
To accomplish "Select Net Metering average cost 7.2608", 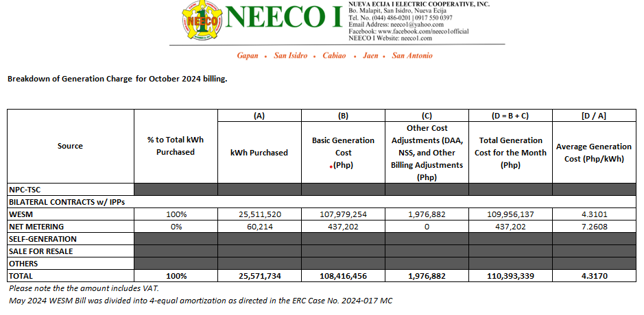I will [x=593, y=227].
